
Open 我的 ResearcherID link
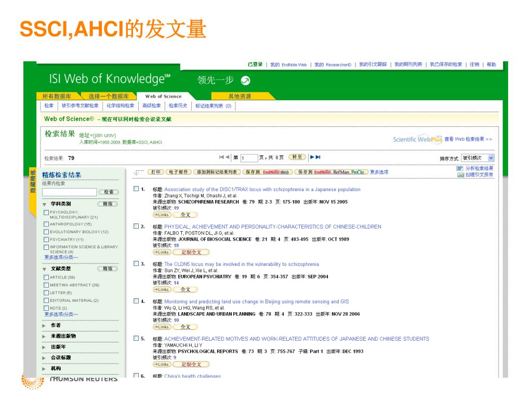click(x=333, y=64)
